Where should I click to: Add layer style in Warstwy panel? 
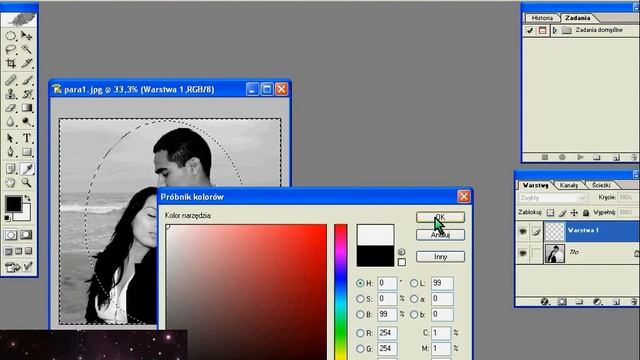coord(544,302)
